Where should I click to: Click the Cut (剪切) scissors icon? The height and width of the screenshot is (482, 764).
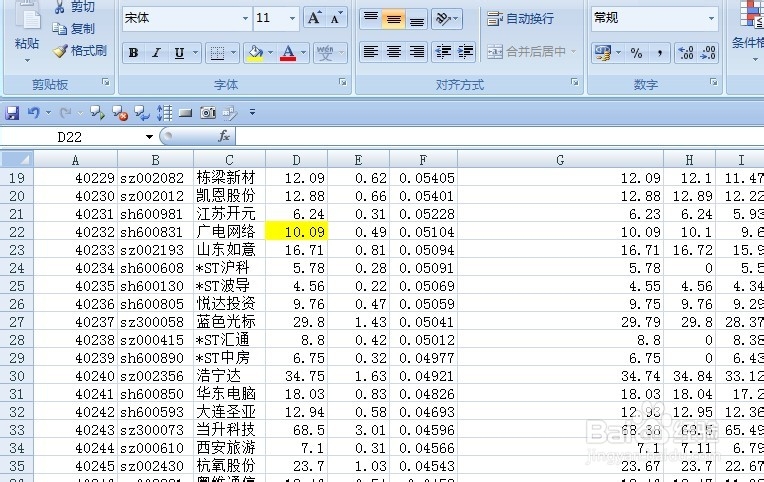pos(59,7)
